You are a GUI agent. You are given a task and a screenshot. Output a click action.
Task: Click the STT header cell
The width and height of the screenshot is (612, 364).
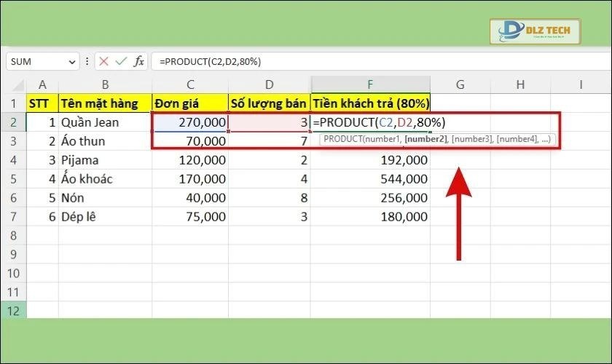pos(42,103)
